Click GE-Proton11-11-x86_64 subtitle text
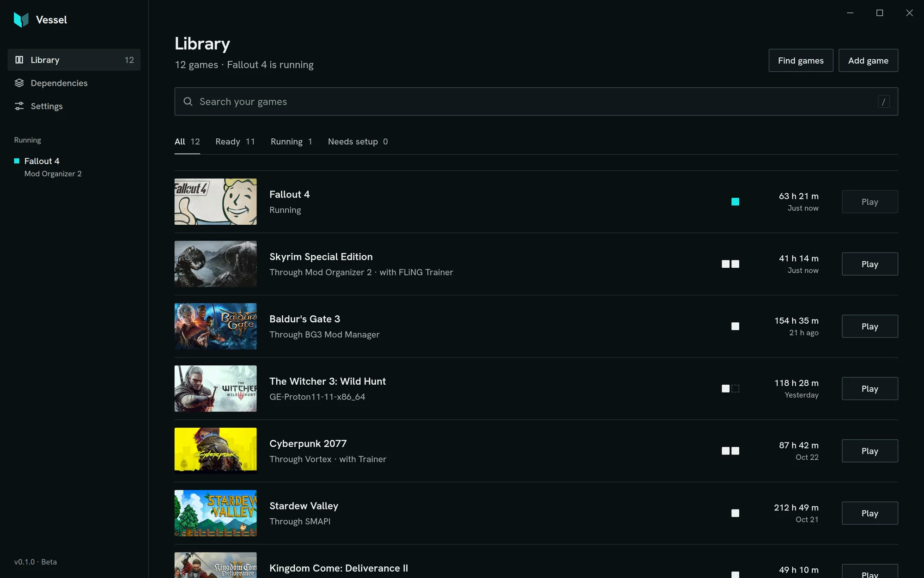This screenshot has height=578, width=924. tap(317, 397)
